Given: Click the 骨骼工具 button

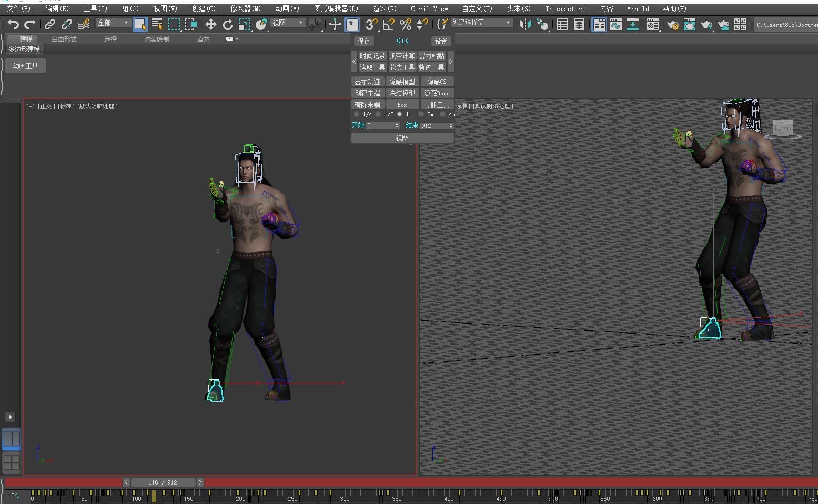Looking at the screenshot, I should click(x=437, y=105).
